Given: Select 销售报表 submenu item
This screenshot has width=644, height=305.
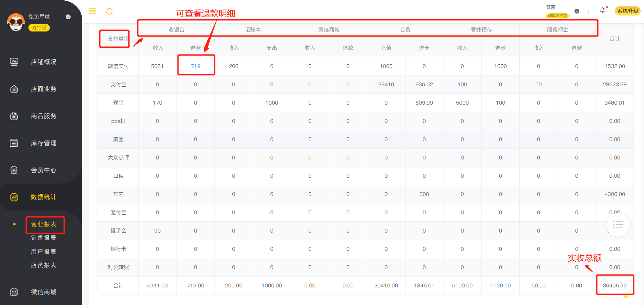Looking at the screenshot, I should click(x=44, y=238).
